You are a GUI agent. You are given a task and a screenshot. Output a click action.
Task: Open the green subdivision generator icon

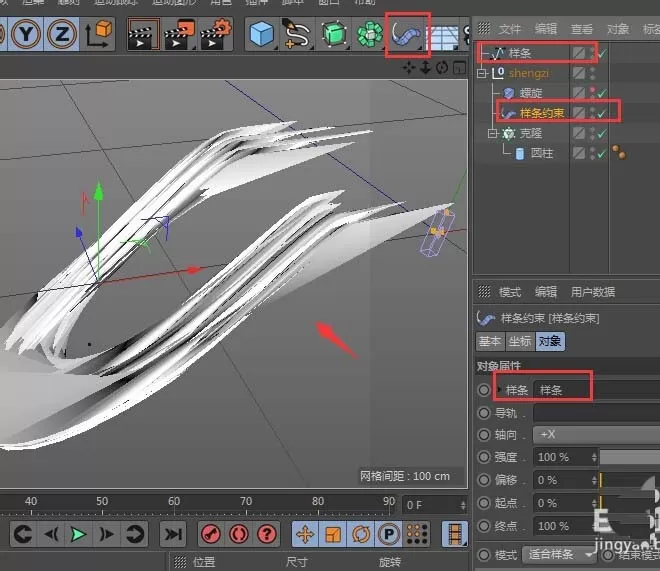334,34
